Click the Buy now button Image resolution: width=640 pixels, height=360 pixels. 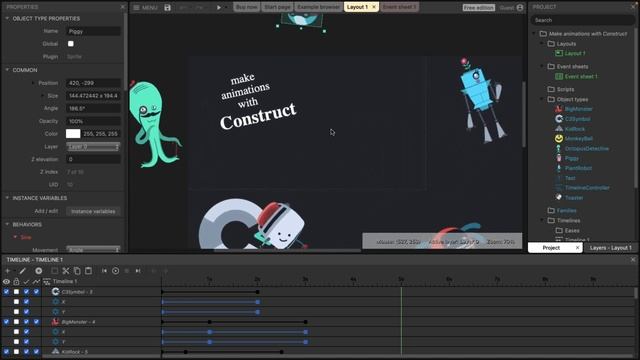[x=247, y=7]
